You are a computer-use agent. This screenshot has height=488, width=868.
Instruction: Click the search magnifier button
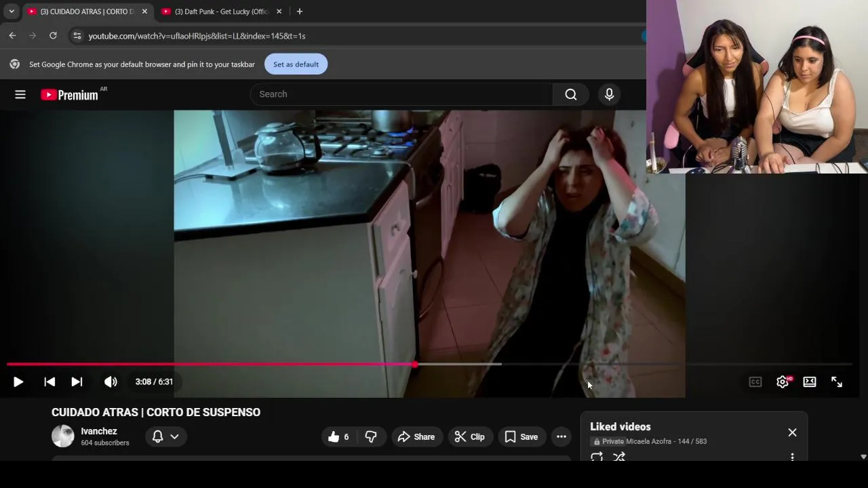pyautogui.click(x=571, y=94)
